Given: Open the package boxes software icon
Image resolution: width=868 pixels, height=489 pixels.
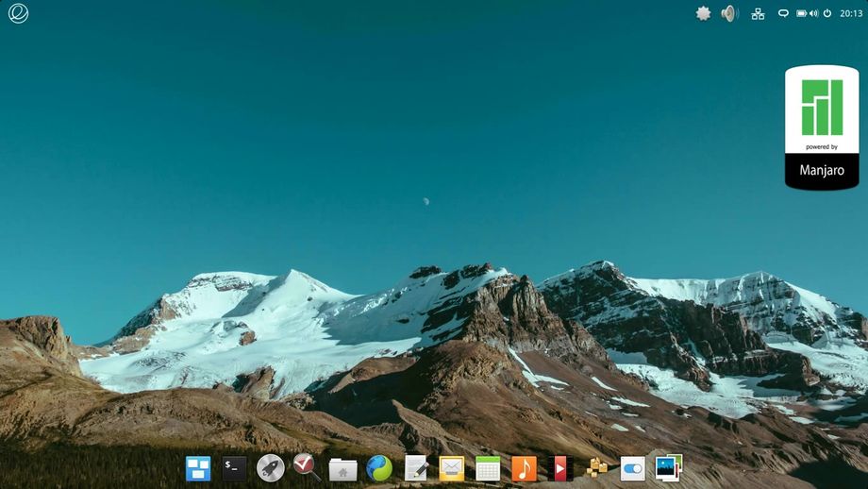Looking at the screenshot, I should 596,468.
